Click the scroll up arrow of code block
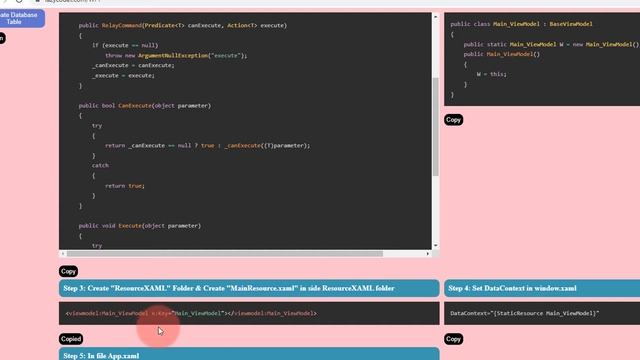 [436, 17]
